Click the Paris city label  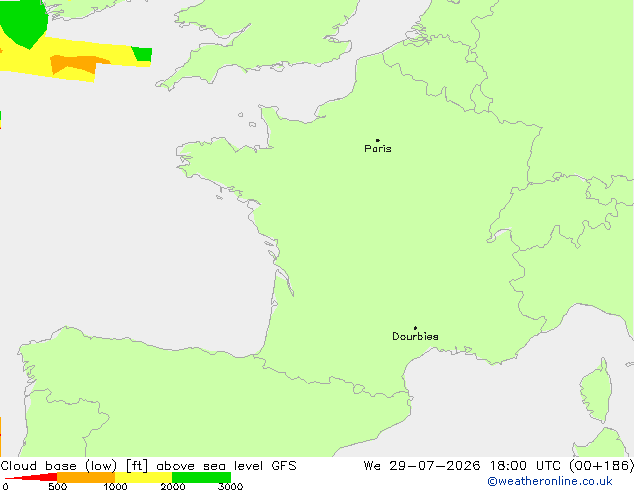click(378, 149)
